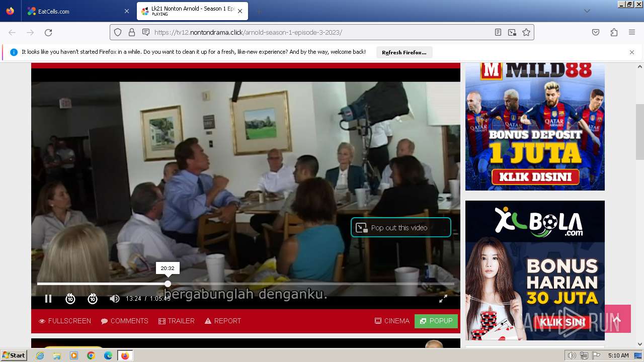Open the extensions puzzle icon
The width and height of the screenshot is (644, 362).
tap(614, 32)
